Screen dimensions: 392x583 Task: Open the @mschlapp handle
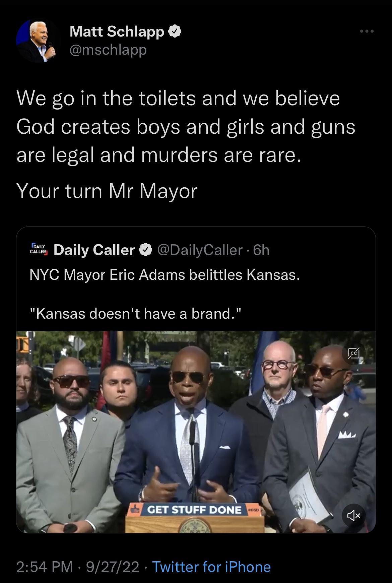[x=109, y=50]
